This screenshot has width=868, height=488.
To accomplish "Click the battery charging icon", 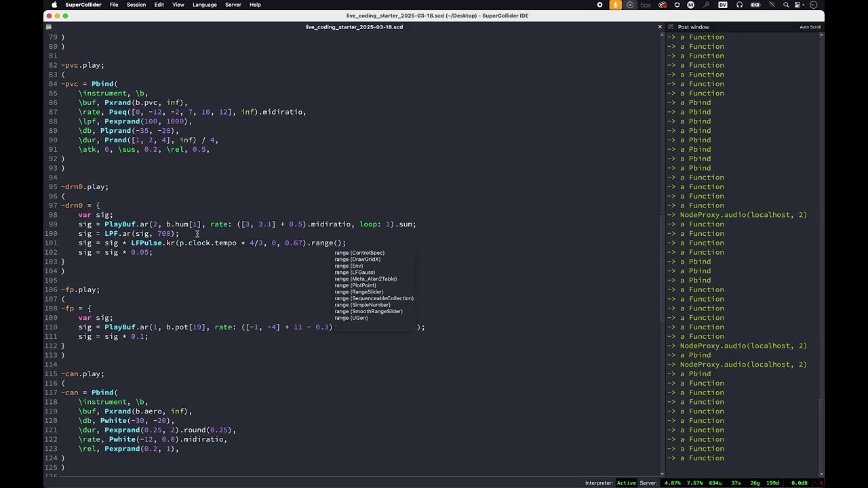I will pos(755,5).
